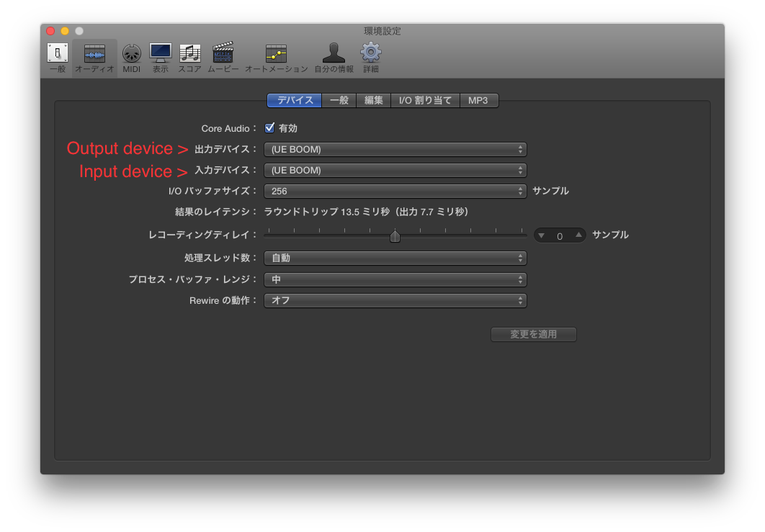The height and width of the screenshot is (532, 765).
Task: Increase recording delay with up arrow
Action: click(578, 235)
